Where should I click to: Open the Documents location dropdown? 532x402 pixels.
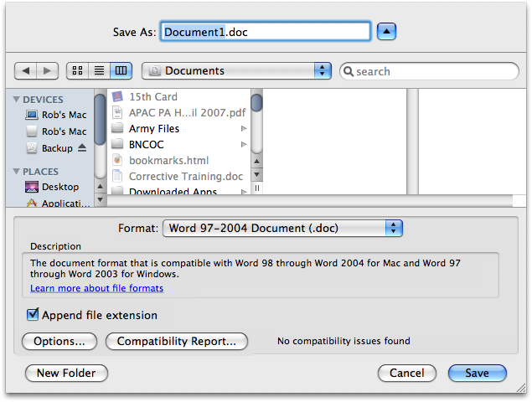coord(236,70)
